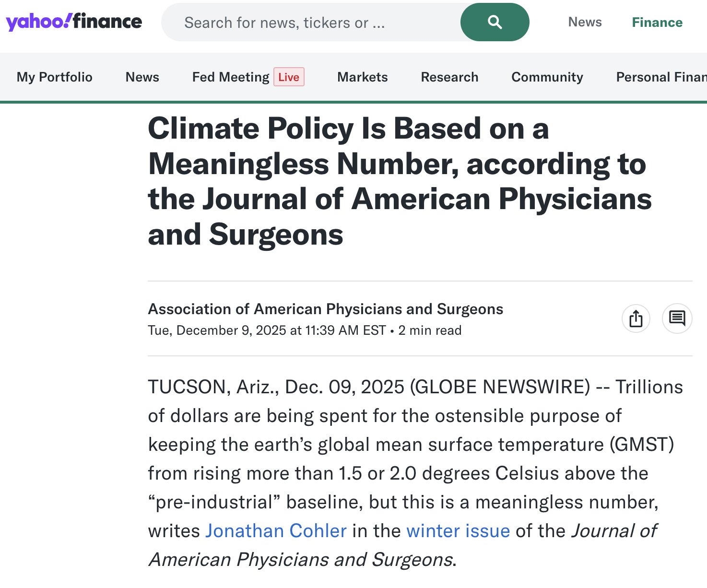Image resolution: width=707 pixels, height=588 pixels.
Task: Switch to the News navigation tab
Action: [142, 77]
